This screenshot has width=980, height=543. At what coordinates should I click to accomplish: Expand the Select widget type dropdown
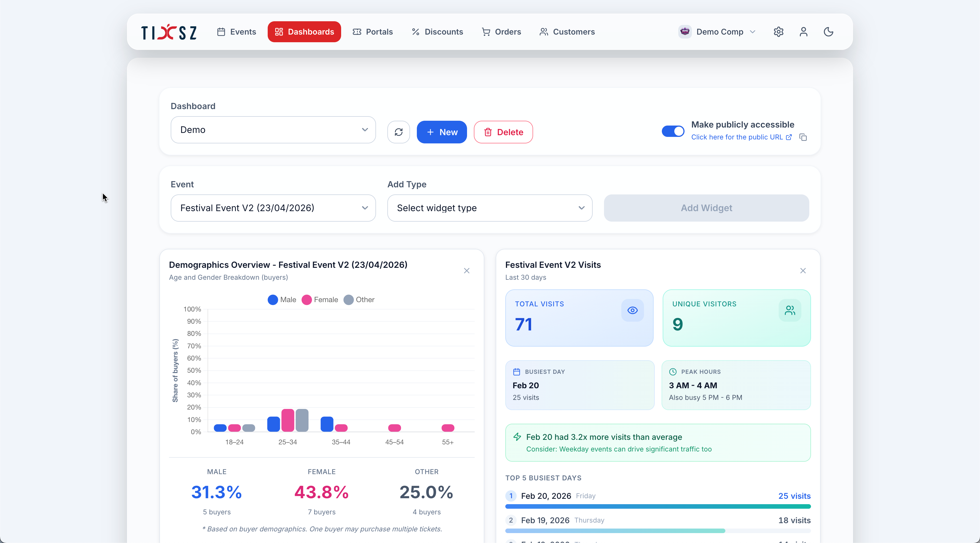coord(490,208)
